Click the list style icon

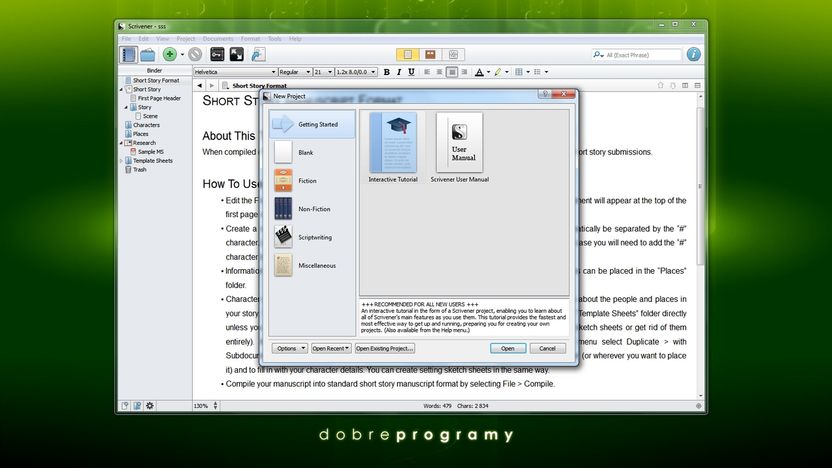point(538,72)
